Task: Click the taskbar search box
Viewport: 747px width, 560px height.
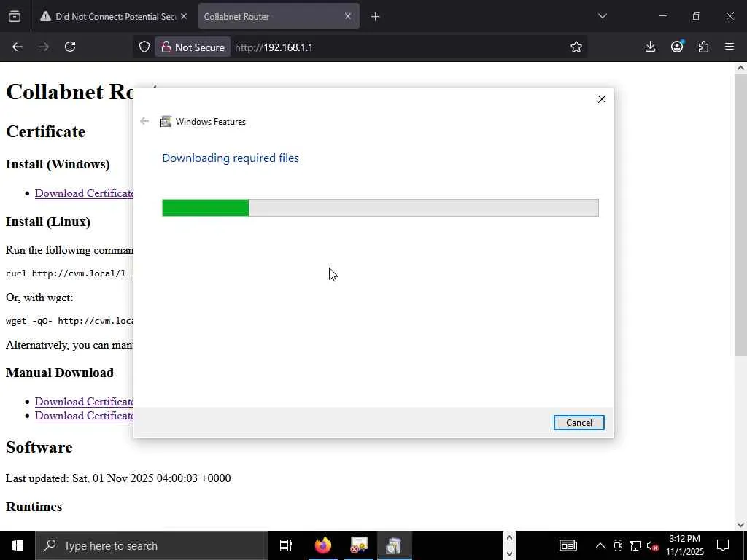Action: pos(152,545)
